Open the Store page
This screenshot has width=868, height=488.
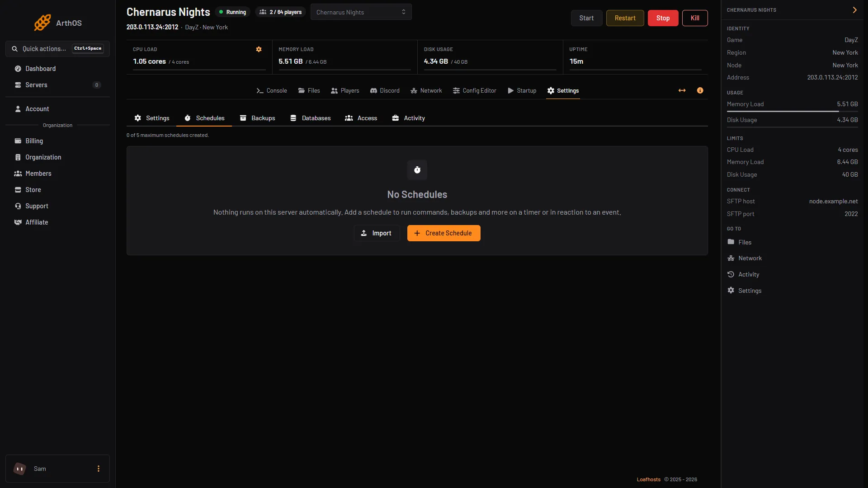(x=57, y=190)
